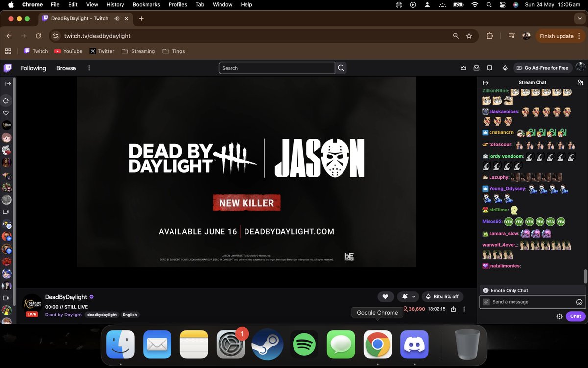This screenshot has width=588, height=368.
Task: Mute the tab via speaker icon
Action: [x=117, y=19]
